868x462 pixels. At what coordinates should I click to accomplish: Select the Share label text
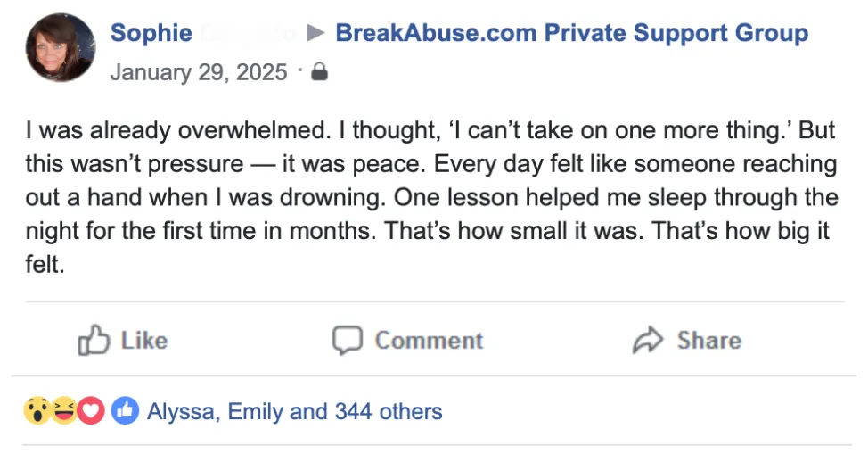coord(709,340)
